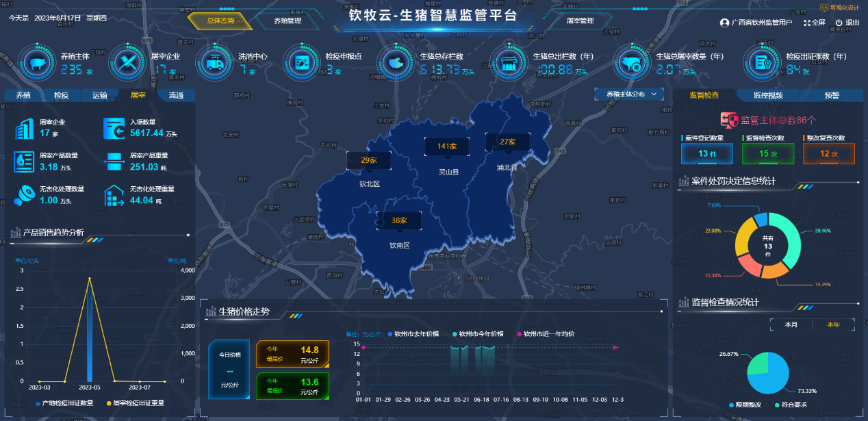This screenshot has width=868, height=421.
Task: Open the 监控视频 tab
Action: click(768, 95)
